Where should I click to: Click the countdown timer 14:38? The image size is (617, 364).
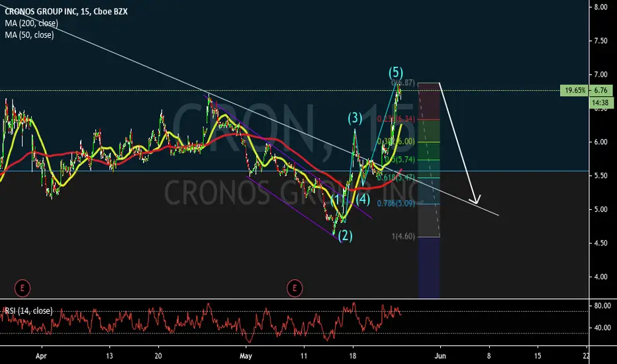(601, 103)
